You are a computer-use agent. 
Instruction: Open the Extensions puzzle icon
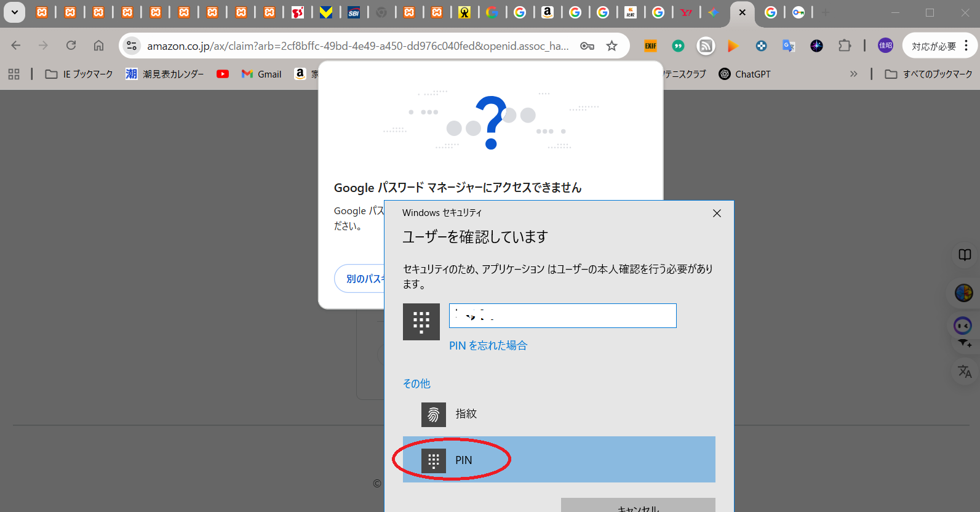coord(845,46)
